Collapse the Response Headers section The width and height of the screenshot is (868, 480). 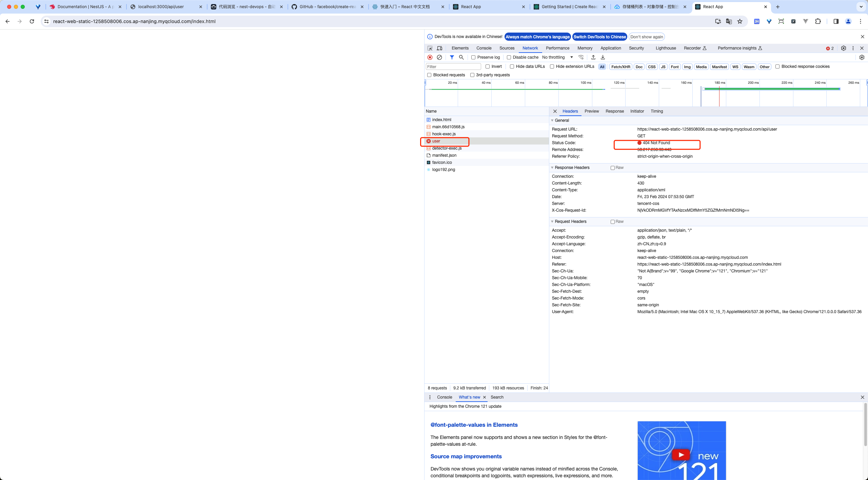tap(552, 168)
